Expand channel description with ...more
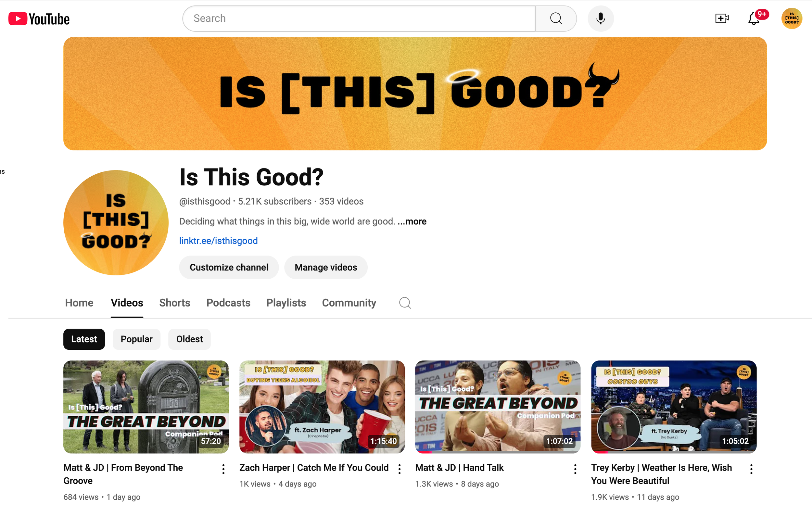 412,221
